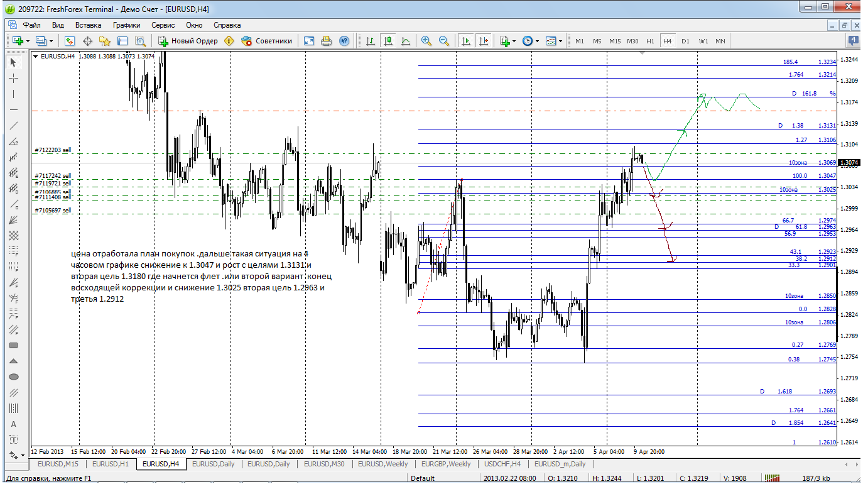Click the Zoom Out magnifier icon
The width and height of the screenshot is (868, 489).
tap(444, 41)
